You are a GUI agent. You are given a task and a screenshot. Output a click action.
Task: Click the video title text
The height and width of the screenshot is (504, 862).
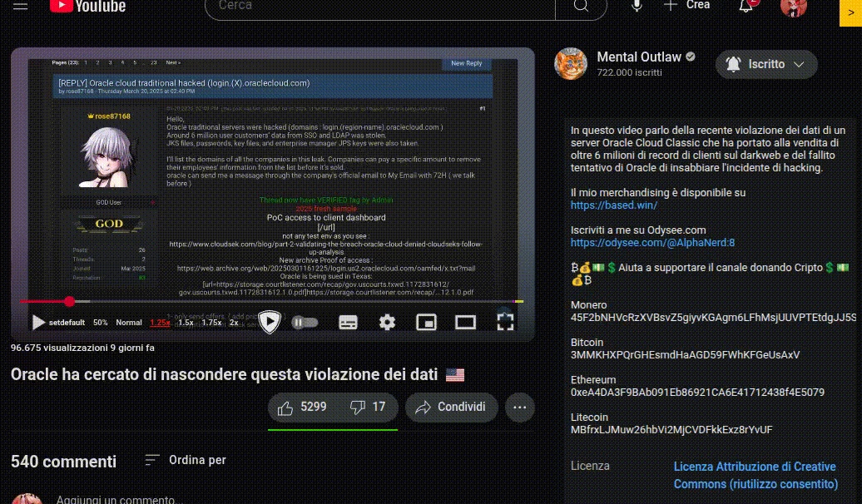point(225,374)
